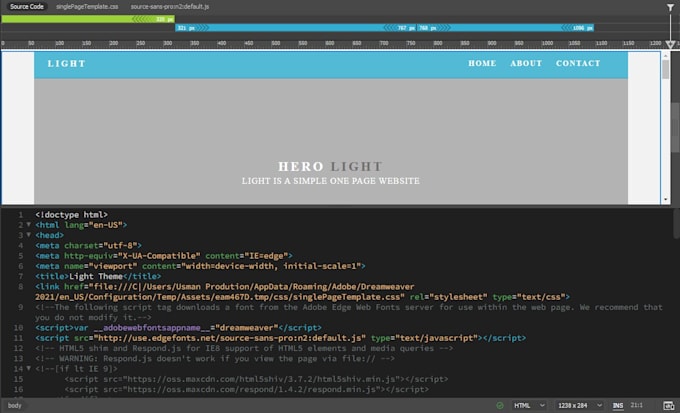This screenshot has height=413, width=680.
Task: Click the 21:1 cursor position indicator
Action: click(637, 405)
